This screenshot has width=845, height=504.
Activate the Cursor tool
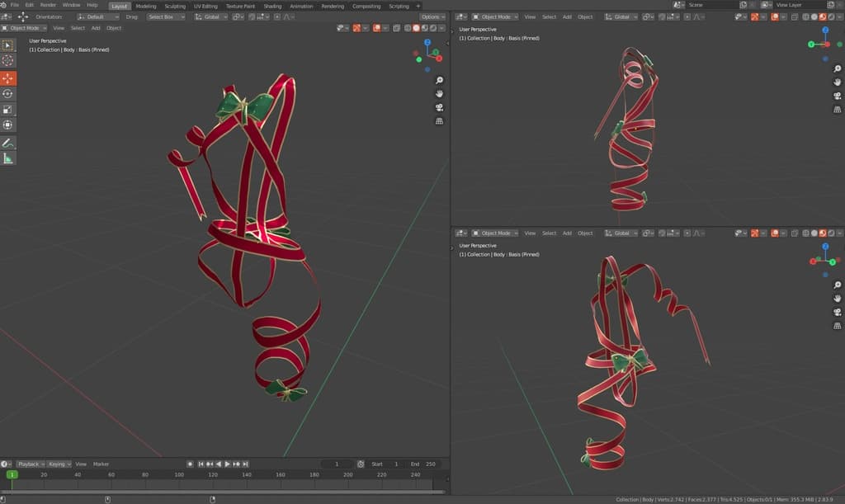tap(8, 60)
